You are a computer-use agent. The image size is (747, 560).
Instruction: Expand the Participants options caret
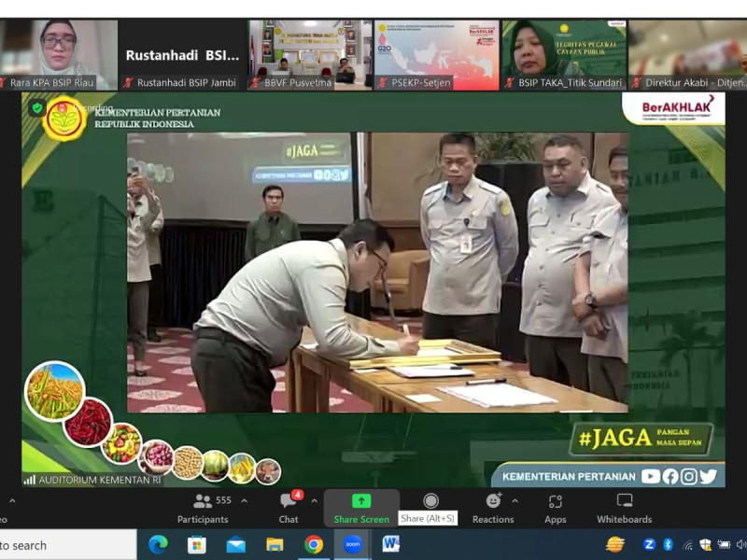(x=245, y=500)
